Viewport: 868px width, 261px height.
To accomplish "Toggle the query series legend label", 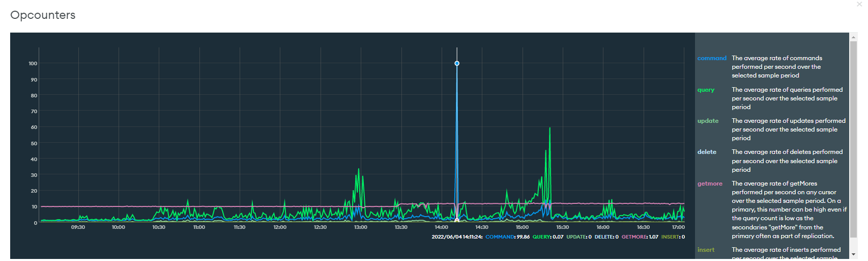I will coord(706,90).
